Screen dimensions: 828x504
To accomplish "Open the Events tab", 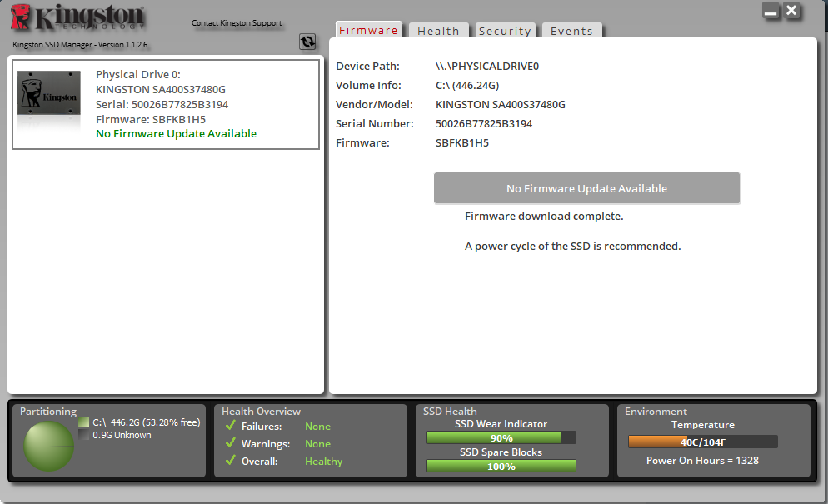I will point(572,31).
